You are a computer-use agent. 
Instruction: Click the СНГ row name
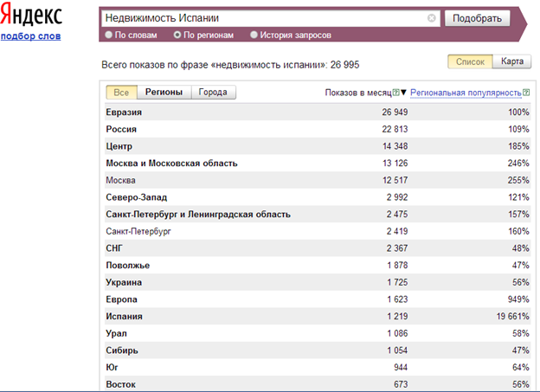coord(114,248)
